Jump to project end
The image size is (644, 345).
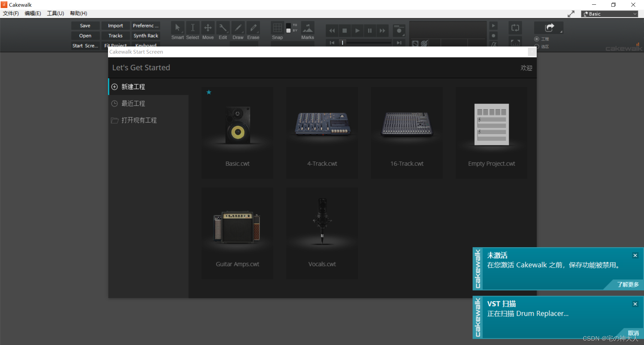(399, 43)
